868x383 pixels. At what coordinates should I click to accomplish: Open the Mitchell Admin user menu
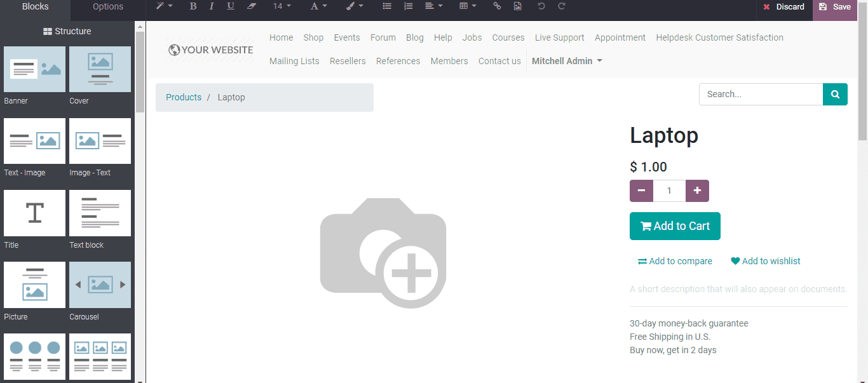click(567, 61)
